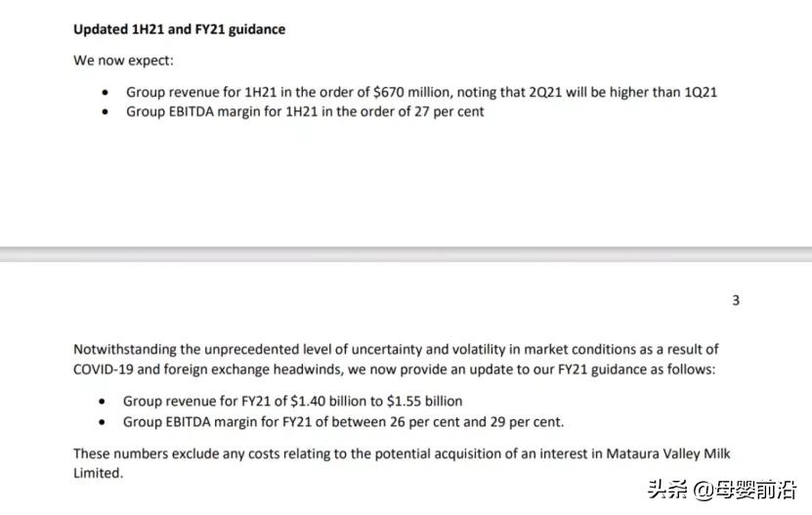The image size is (812, 515).
Task: Click the "We now expect:" line
Action: tap(124, 61)
